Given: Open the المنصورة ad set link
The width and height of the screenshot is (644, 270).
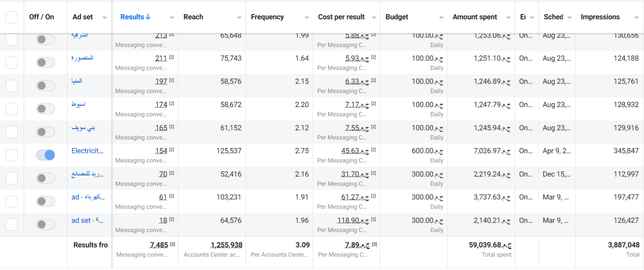Looking at the screenshot, I should [82, 58].
